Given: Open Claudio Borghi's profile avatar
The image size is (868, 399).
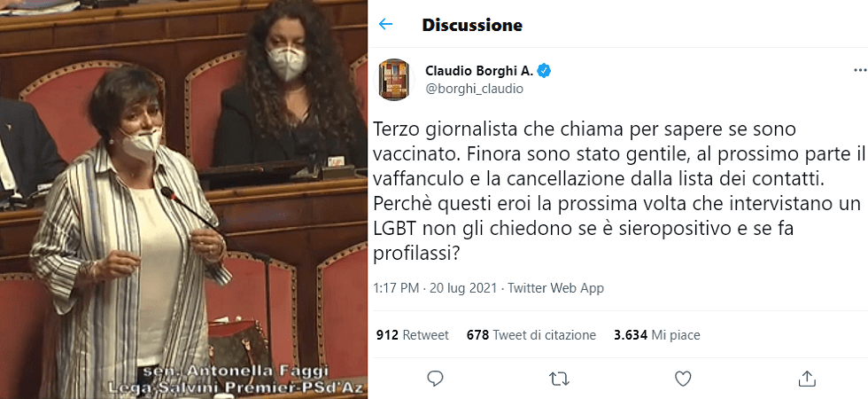Looking at the screenshot, I should click(x=393, y=79).
